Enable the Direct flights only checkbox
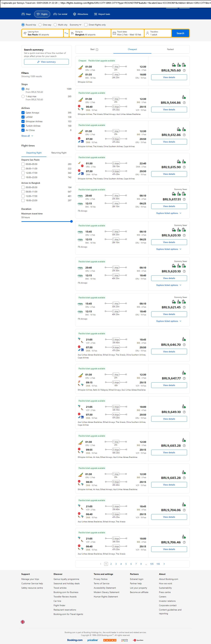Viewport: 211px width, 644px height. point(86,25)
